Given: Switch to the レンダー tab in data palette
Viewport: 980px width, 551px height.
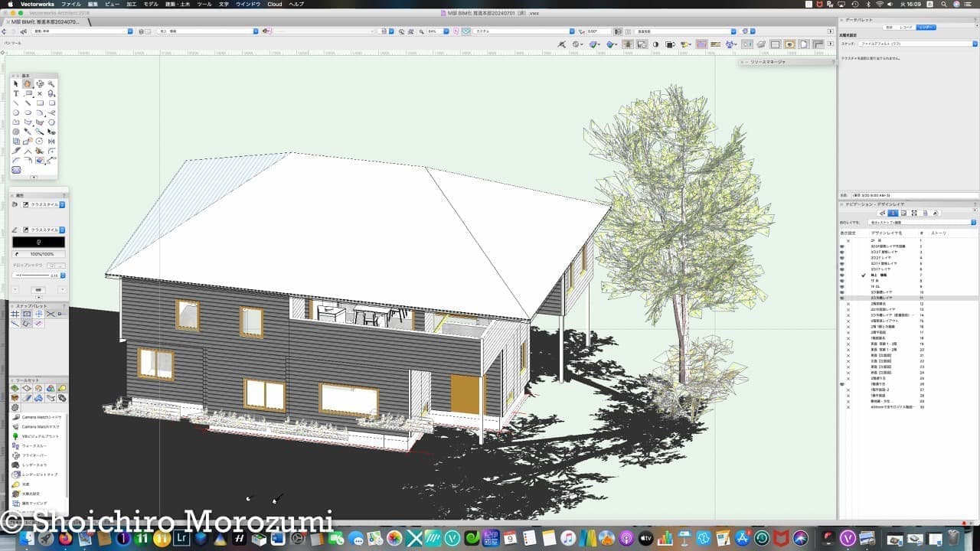Looking at the screenshot, I should click(x=926, y=27).
